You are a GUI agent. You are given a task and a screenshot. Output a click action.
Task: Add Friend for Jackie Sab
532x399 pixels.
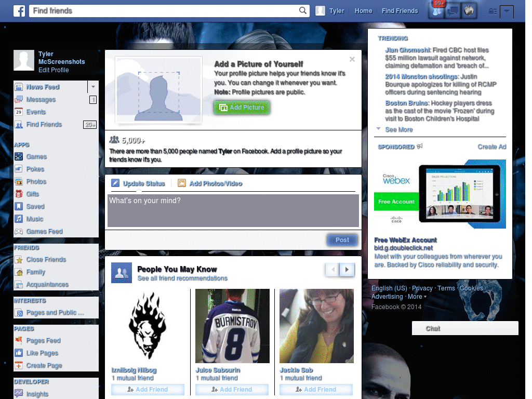[316, 390]
